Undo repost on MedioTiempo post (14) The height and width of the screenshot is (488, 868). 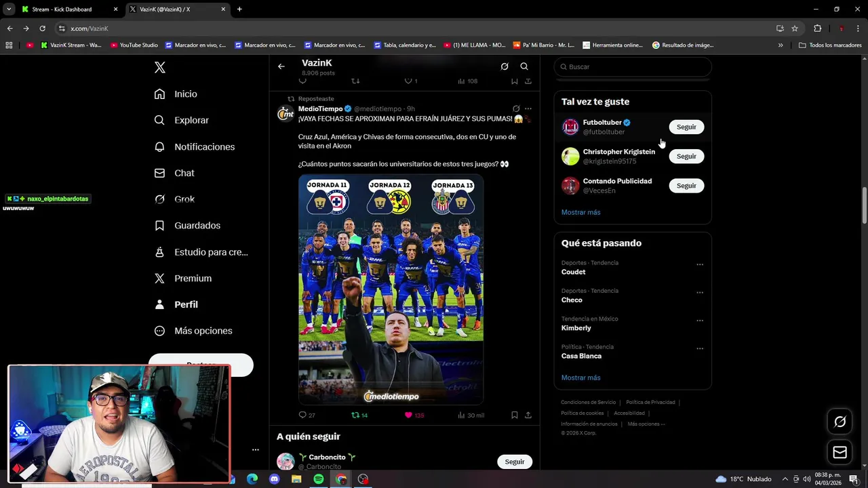click(x=359, y=415)
